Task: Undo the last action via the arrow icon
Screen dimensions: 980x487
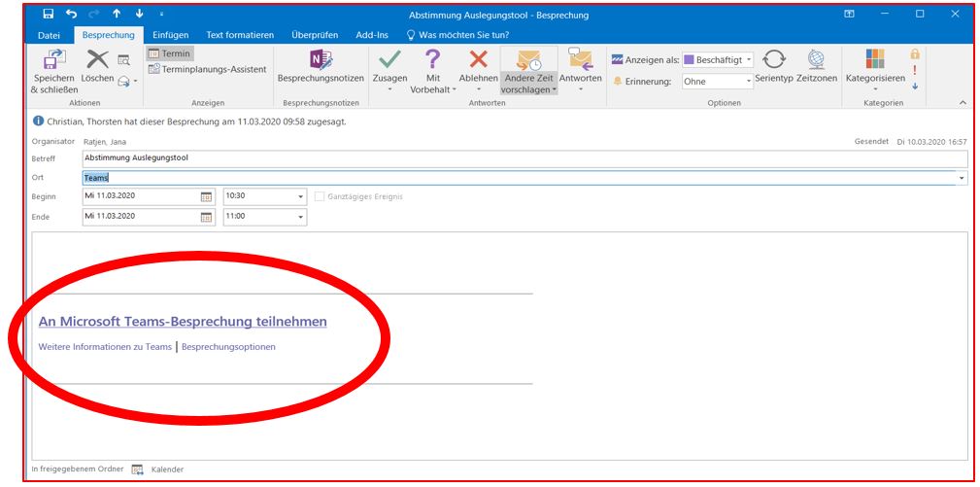Action: (x=71, y=14)
